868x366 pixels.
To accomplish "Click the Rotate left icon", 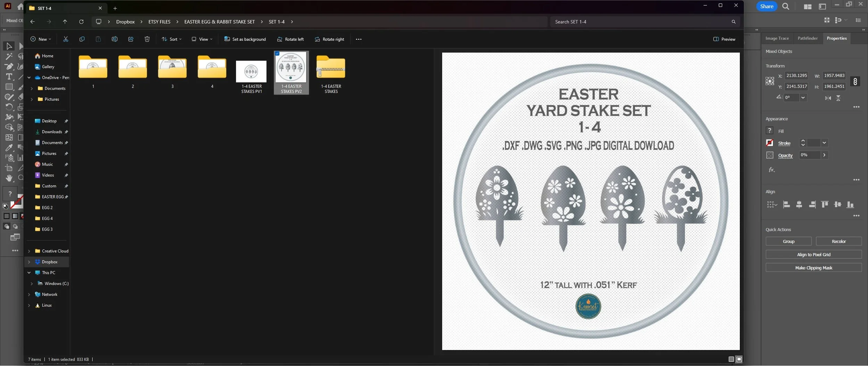I will [x=290, y=39].
